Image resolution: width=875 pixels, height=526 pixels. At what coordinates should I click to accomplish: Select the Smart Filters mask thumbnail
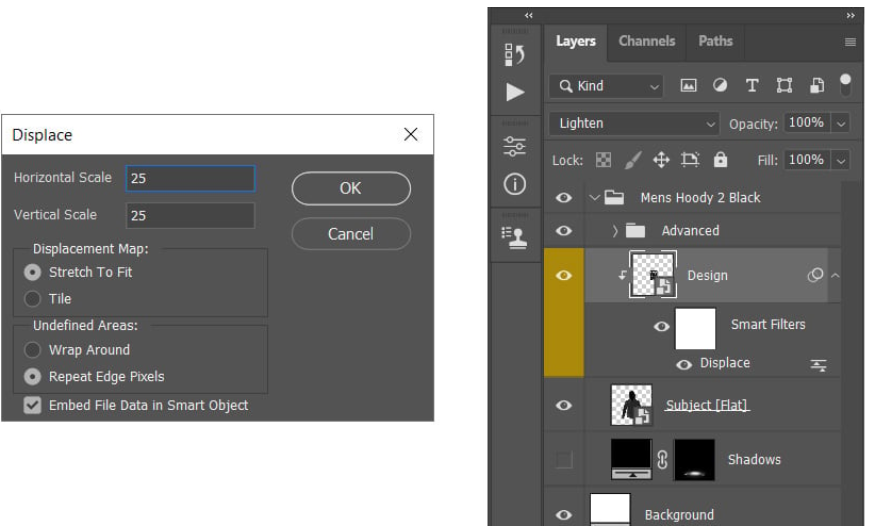click(695, 329)
